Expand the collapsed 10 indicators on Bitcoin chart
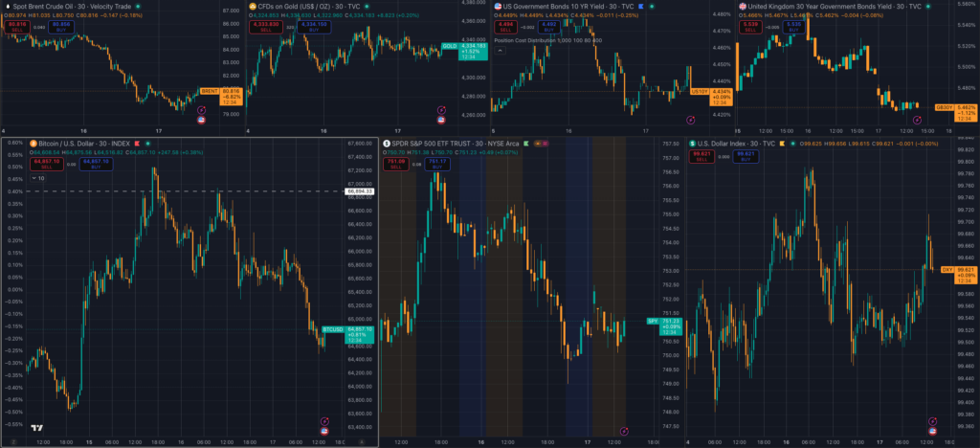 coord(37,178)
